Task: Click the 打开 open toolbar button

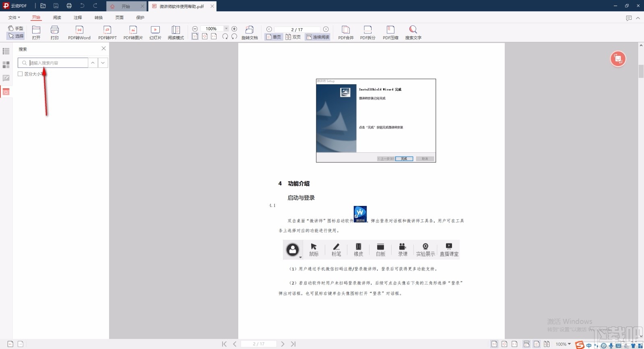Action: tap(36, 32)
